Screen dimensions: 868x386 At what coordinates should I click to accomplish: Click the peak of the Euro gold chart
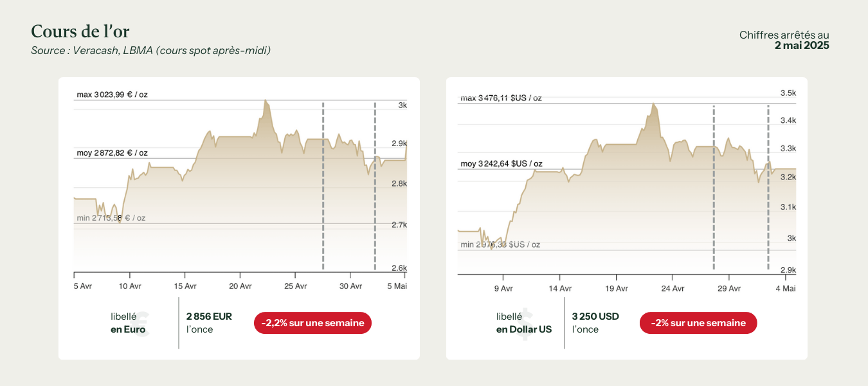click(x=265, y=101)
